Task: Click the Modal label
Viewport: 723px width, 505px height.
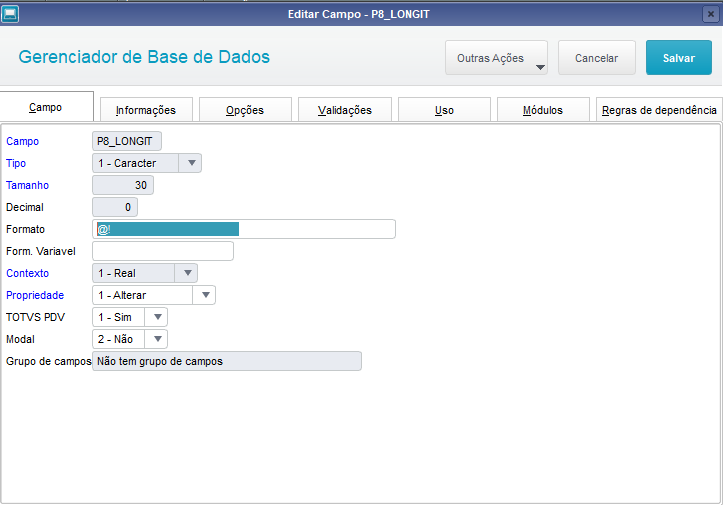Action: pyautogui.click(x=20, y=339)
